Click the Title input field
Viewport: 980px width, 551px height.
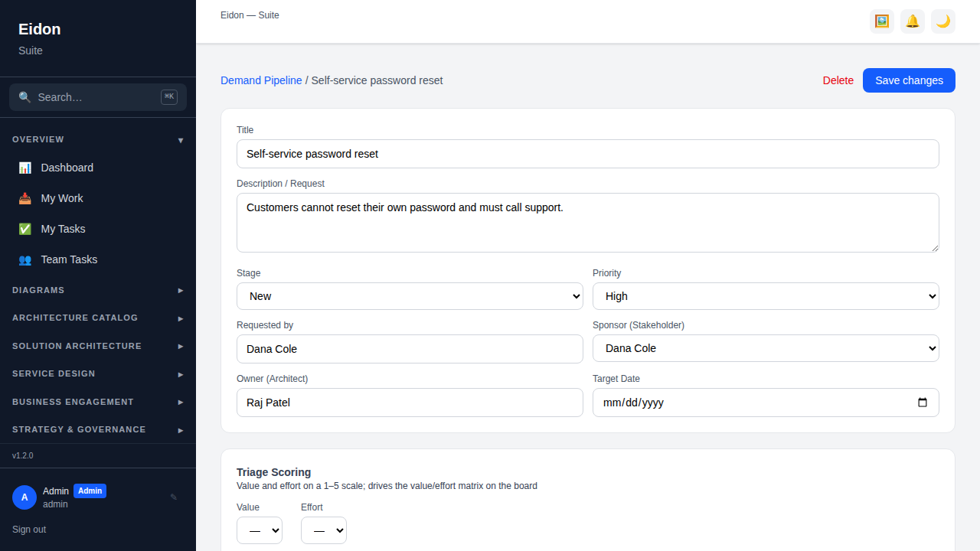[588, 154]
